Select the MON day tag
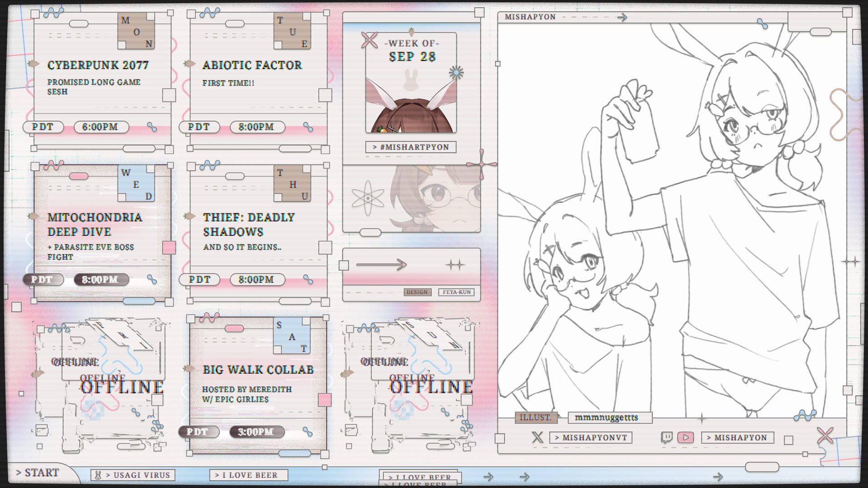Image resolution: width=868 pixels, height=488 pixels. click(136, 31)
